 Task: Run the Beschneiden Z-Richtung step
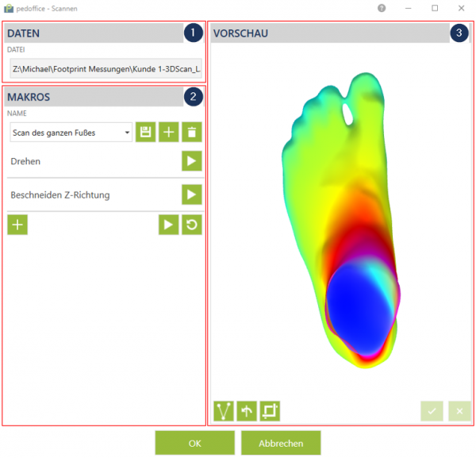(x=192, y=194)
